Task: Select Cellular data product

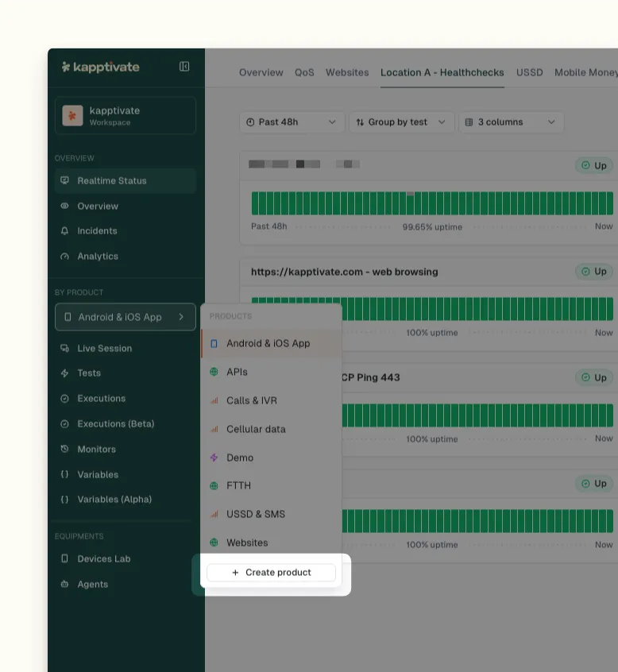Action: click(x=272, y=429)
